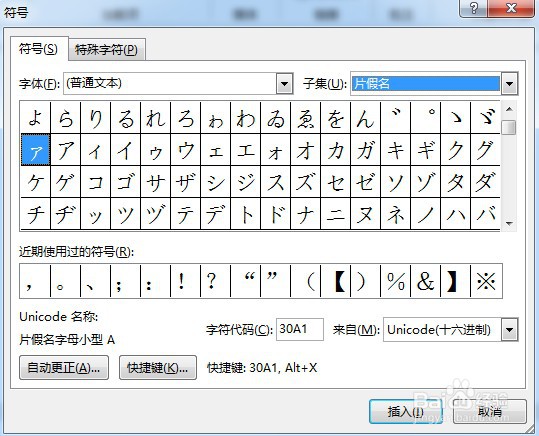Click the 字符代码 character code field

coord(300,329)
